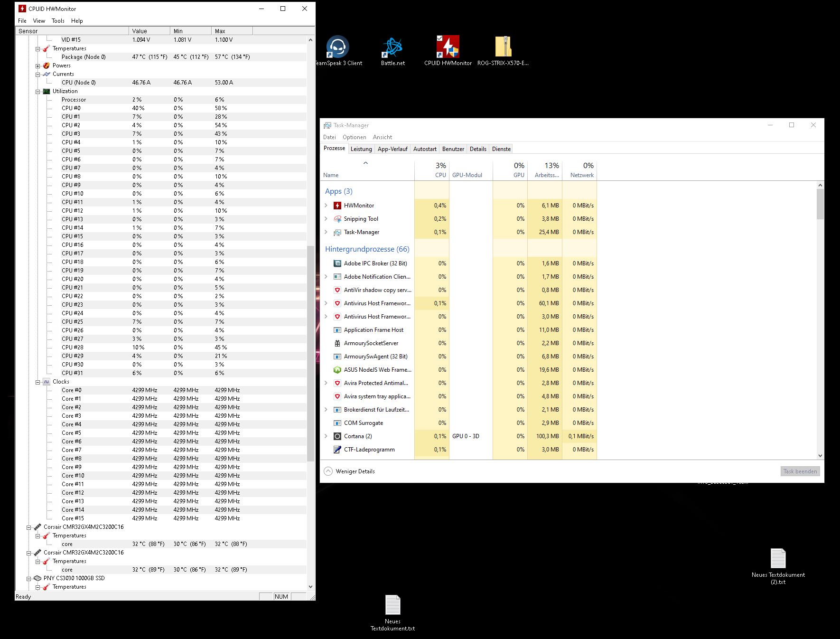Click Cortana process icon
The width and height of the screenshot is (840, 639).
[337, 436]
